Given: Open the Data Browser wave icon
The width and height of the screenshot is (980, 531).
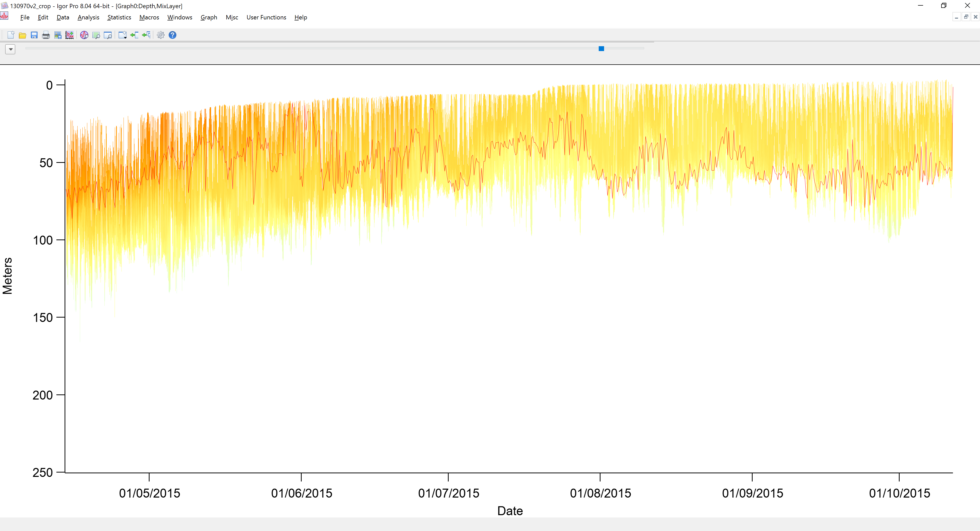Looking at the screenshot, I should (x=84, y=35).
